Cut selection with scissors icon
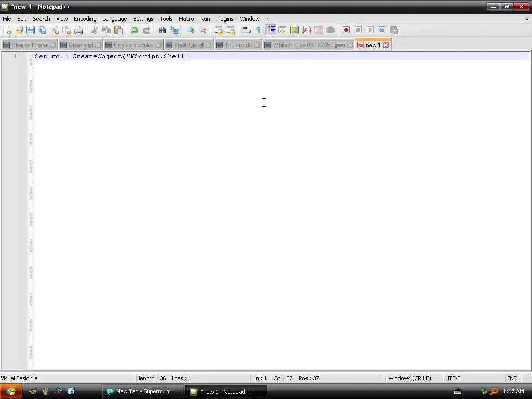Image resolution: width=532 pixels, height=399 pixels. (95, 30)
